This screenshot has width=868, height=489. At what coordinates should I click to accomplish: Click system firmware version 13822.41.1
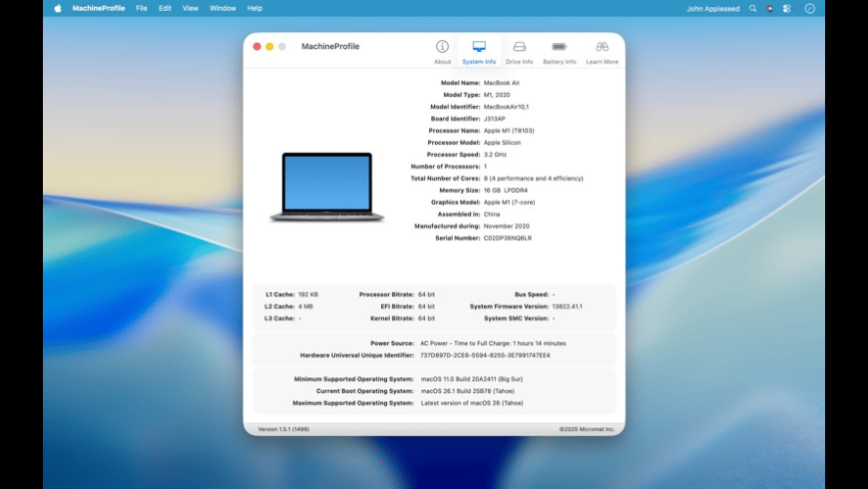pyautogui.click(x=567, y=306)
